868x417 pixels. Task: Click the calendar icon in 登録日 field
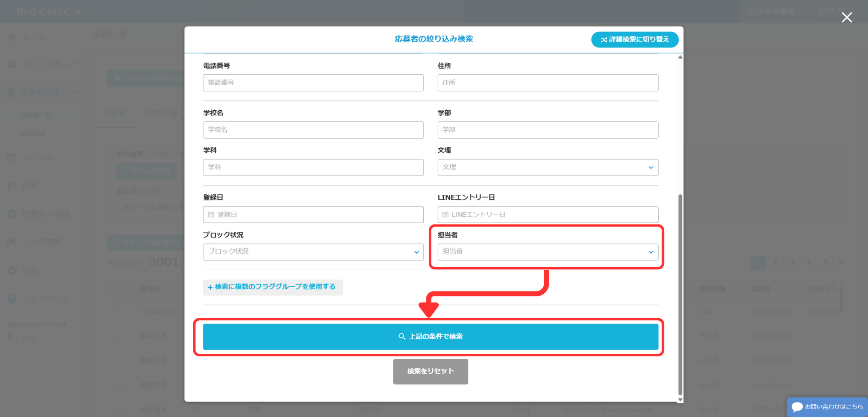tap(211, 215)
